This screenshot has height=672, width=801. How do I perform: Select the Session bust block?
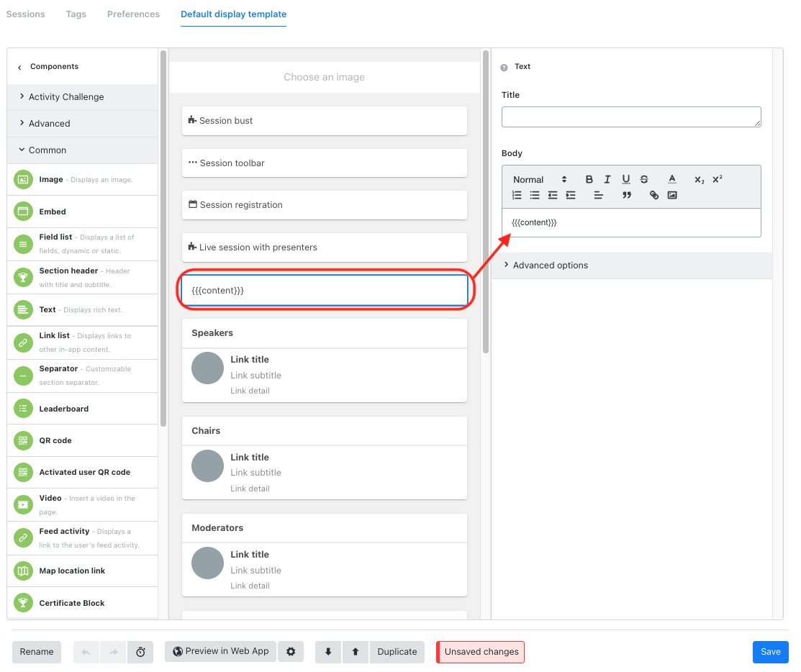click(x=325, y=120)
